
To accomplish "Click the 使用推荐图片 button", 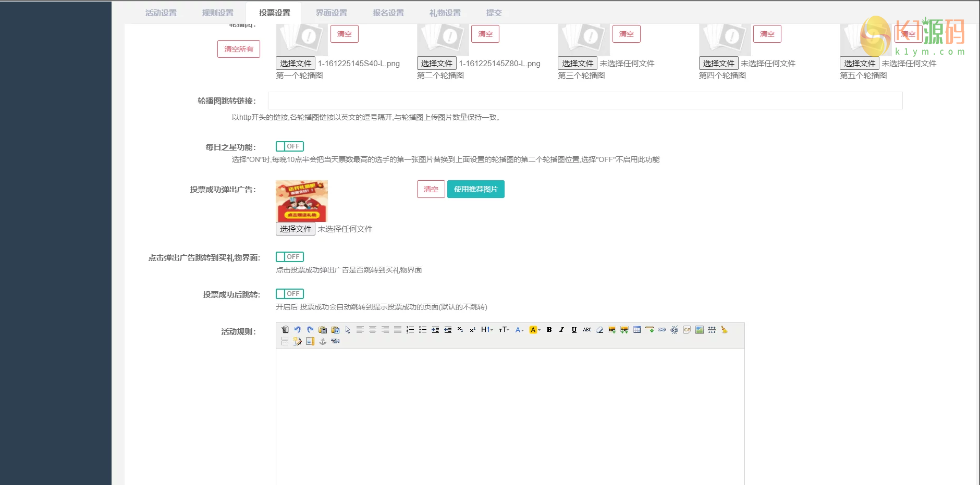I will click(475, 189).
